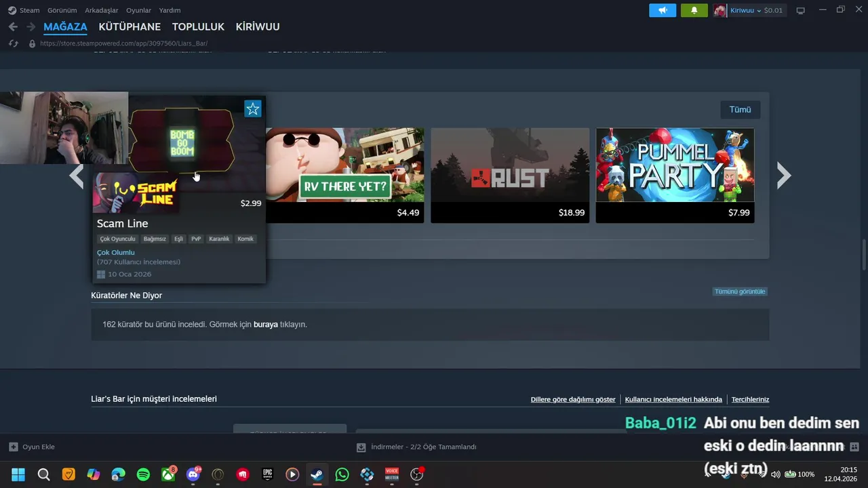
Task: Open Discord from the taskbar
Action: 193,474
